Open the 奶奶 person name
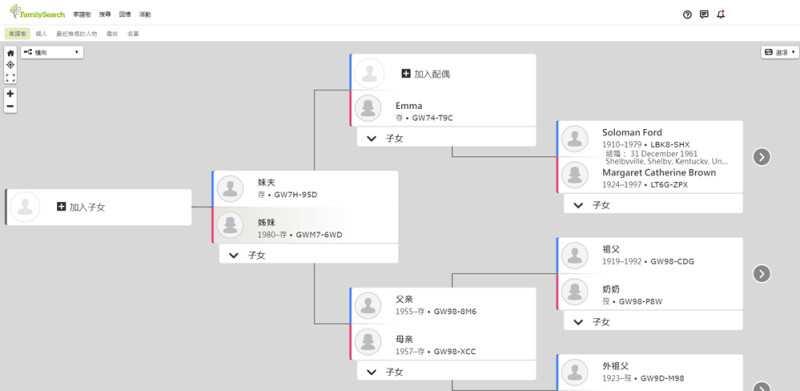The image size is (800, 391). [611, 289]
